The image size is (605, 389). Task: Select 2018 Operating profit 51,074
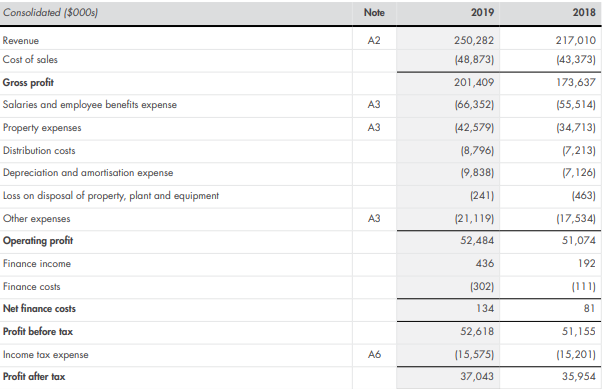click(x=579, y=240)
